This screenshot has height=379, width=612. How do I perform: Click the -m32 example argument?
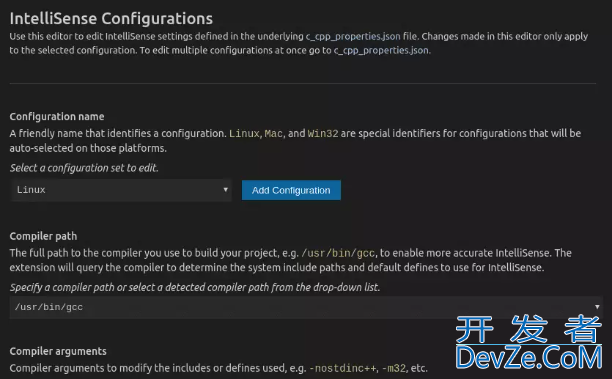(x=393, y=368)
